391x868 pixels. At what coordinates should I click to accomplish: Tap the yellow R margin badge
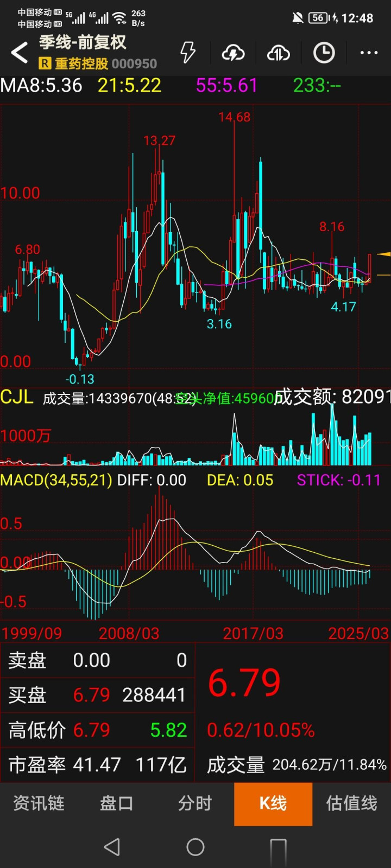click(45, 64)
